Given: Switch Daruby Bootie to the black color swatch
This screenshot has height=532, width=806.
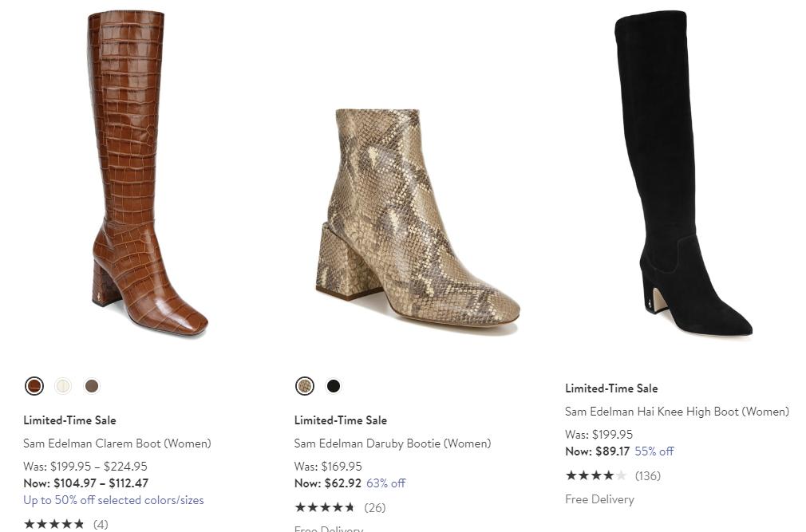Looking at the screenshot, I should [x=334, y=386].
